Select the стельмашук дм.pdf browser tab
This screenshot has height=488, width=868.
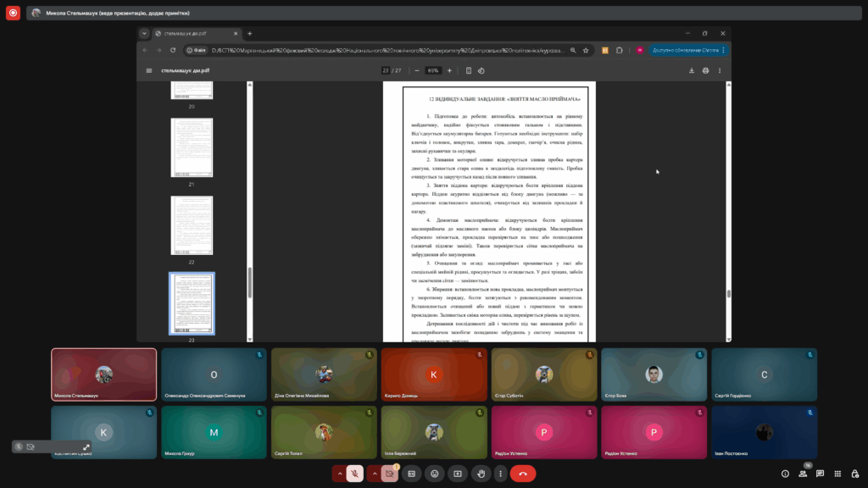click(x=197, y=33)
